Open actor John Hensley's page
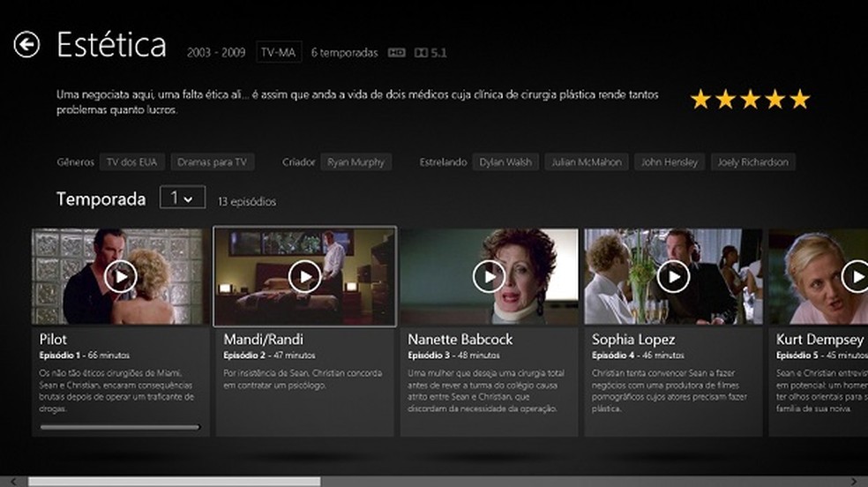This screenshot has height=487, width=868. [x=670, y=162]
